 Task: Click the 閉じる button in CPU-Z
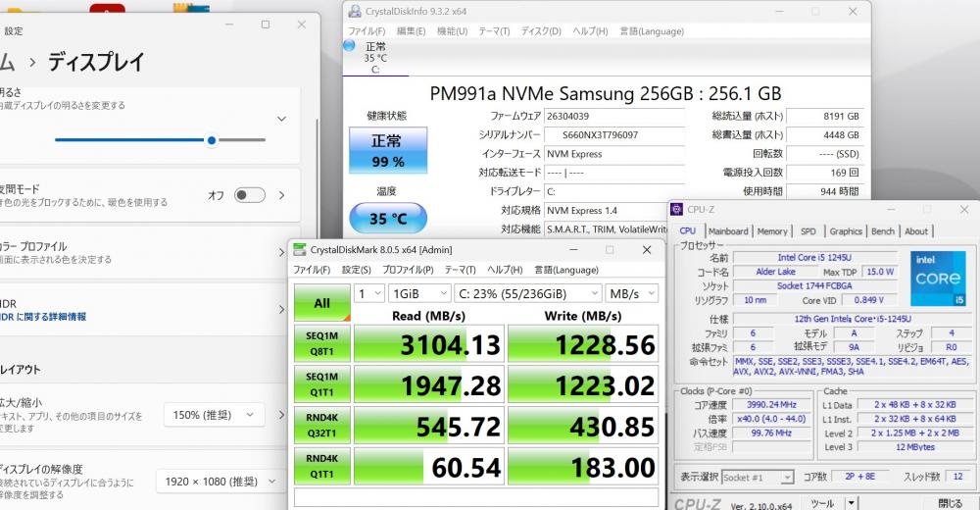click(x=950, y=503)
